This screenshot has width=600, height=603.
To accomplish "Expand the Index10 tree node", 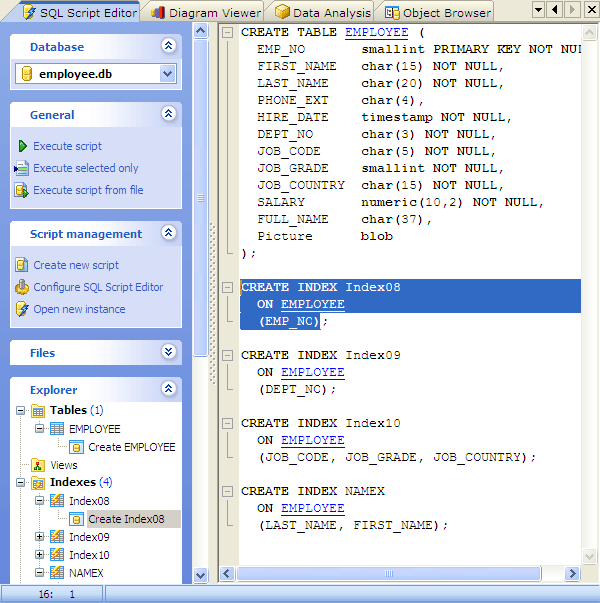I will (39, 555).
